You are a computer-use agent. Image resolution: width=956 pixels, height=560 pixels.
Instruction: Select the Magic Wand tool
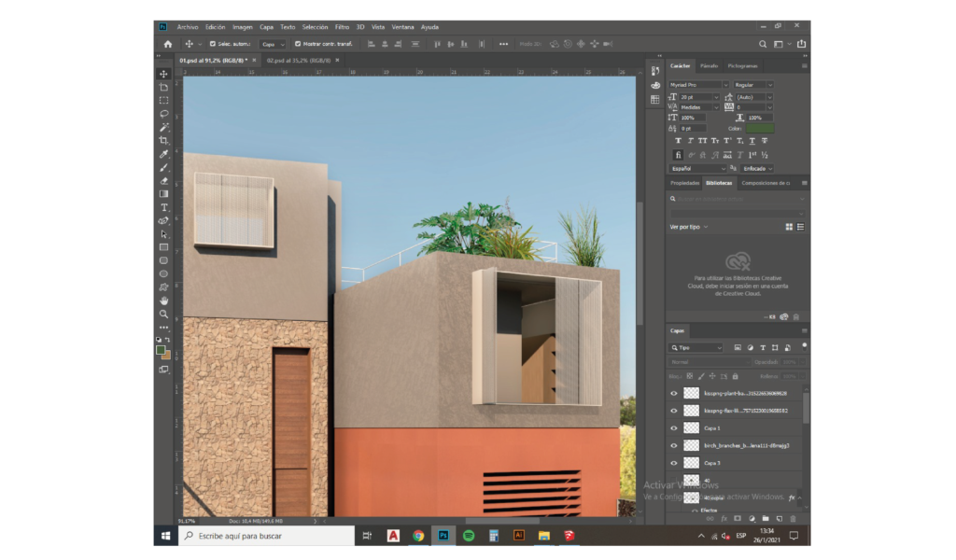point(163,126)
